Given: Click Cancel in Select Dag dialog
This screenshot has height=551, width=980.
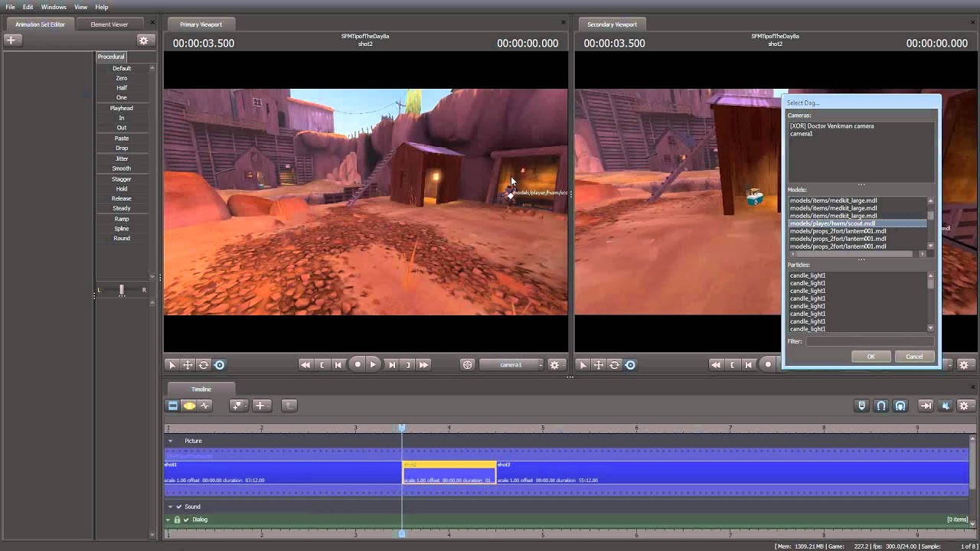Looking at the screenshot, I should (914, 357).
